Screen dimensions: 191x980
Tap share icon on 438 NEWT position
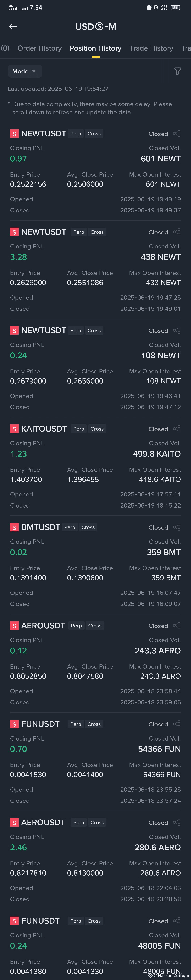tap(176, 232)
